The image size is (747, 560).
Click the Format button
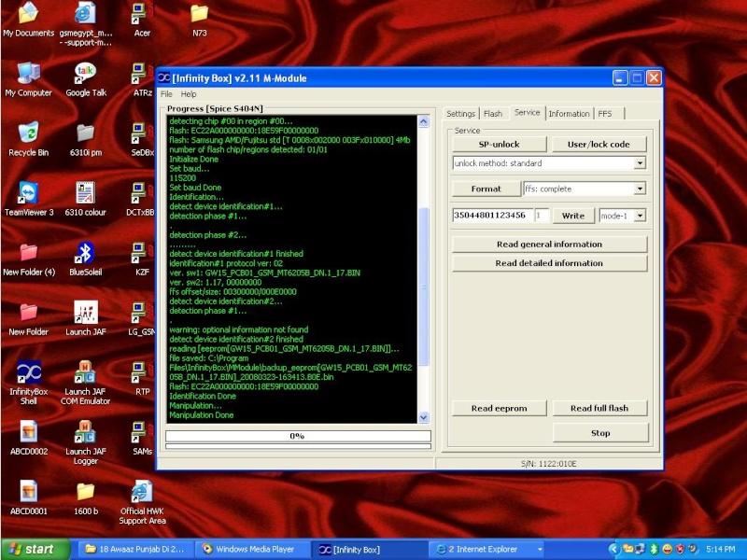pyautogui.click(x=486, y=189)
